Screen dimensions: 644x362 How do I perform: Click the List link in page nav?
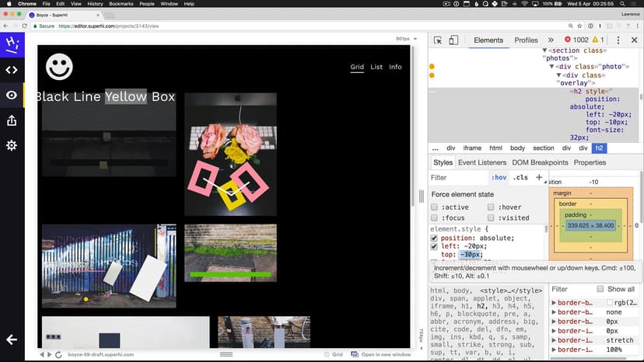[x=376, y=67]
